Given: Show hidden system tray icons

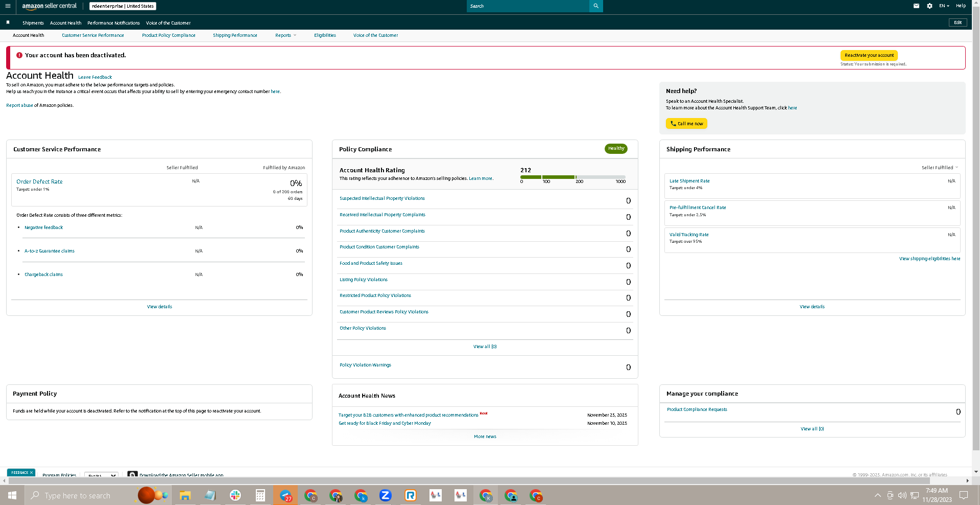Looking at the screenshot, I should point(877,495).
